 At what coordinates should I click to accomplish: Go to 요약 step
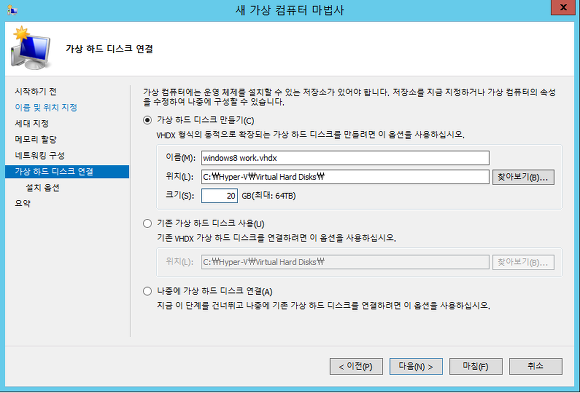(22, 203)
